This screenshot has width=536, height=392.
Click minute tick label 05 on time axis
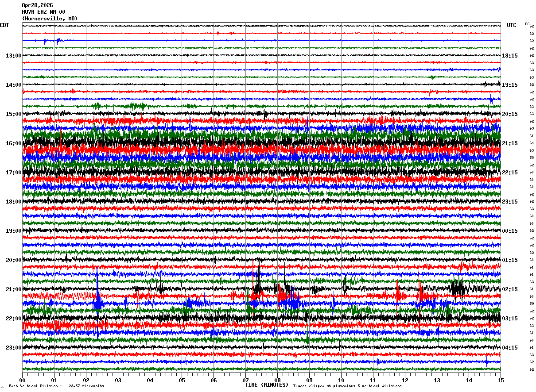[182, 380]
